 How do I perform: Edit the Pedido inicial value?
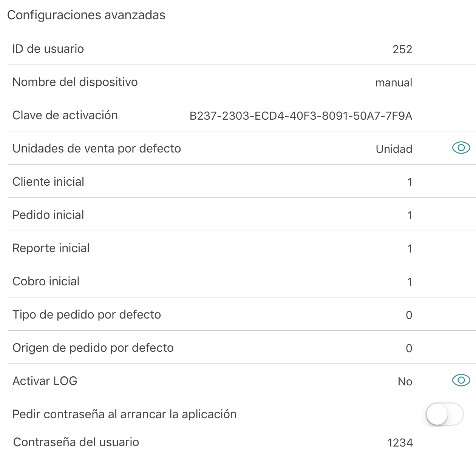410,216
